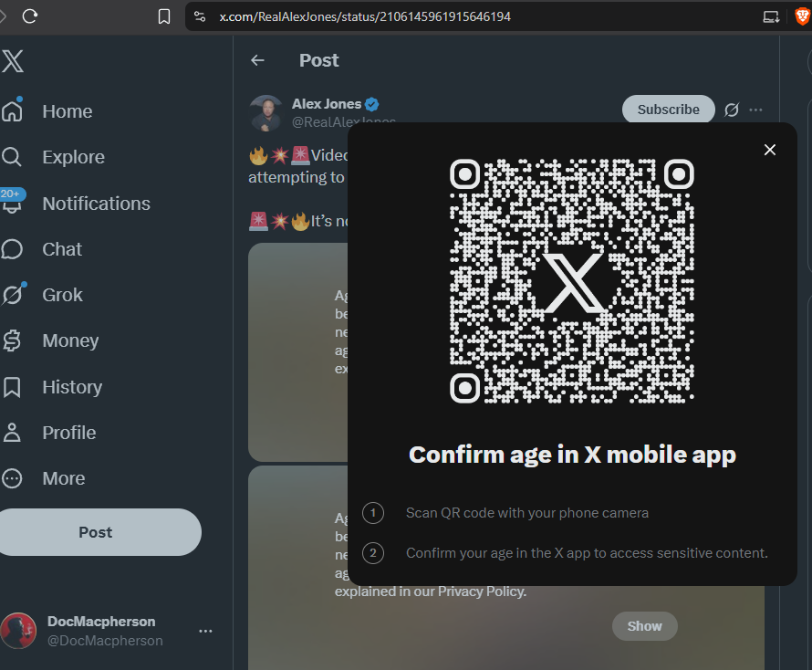
Task: Open Grok in the sidebar
Action: point(63,295)
